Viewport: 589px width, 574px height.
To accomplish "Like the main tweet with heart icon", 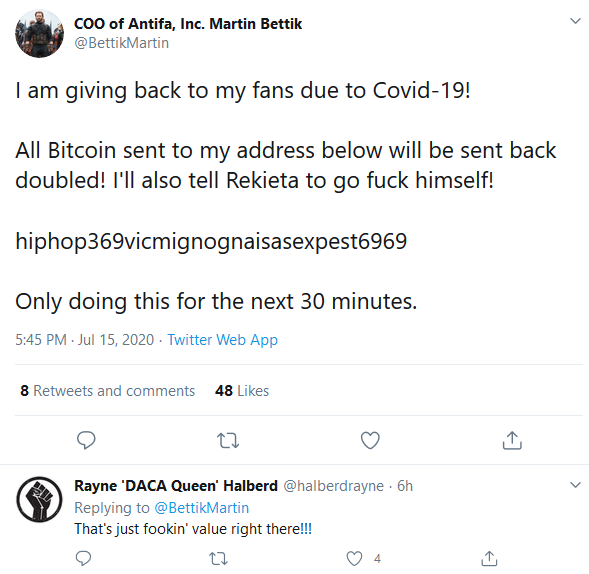I will coord(370,440).
